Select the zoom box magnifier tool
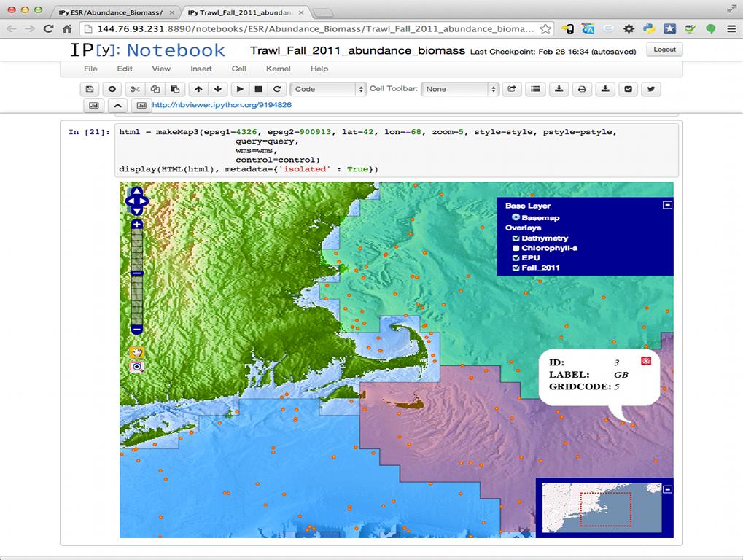Image resolution: width=743 pixels, height=560 pixels. (x=137, y=367)
